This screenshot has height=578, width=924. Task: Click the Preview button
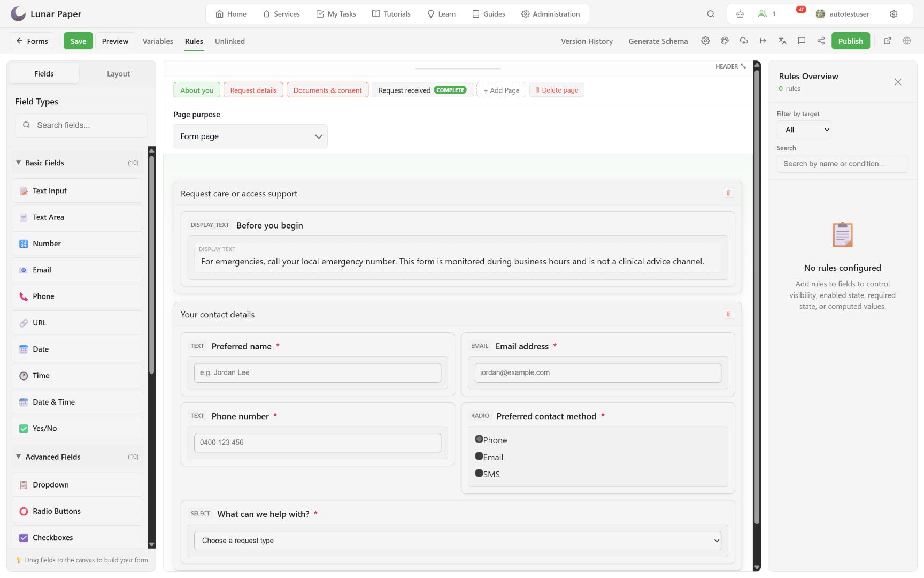point(115,41)
